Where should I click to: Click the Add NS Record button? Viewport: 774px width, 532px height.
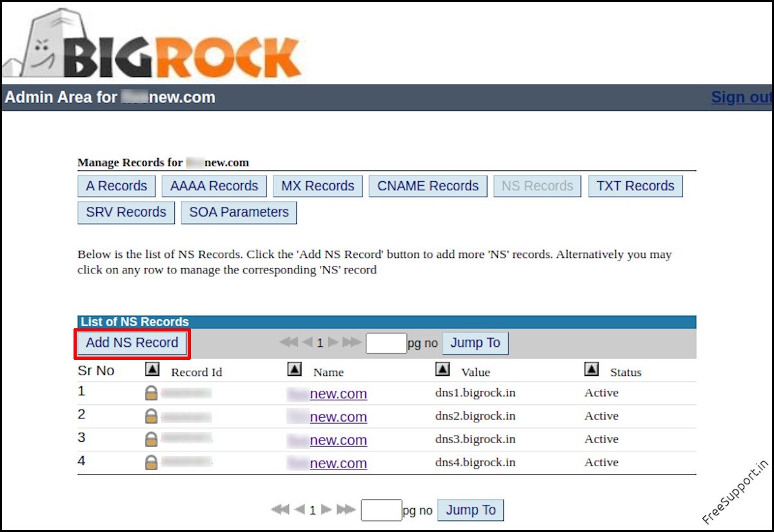tap(132, 343)
